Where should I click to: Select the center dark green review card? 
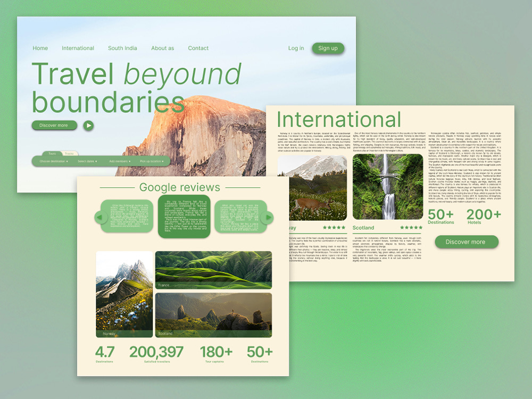pos(184,216)
